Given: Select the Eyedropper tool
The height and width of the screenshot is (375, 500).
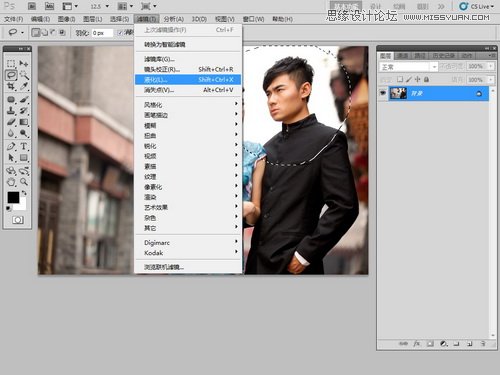Looking at the screenshot, I should (x=24, y=86).
